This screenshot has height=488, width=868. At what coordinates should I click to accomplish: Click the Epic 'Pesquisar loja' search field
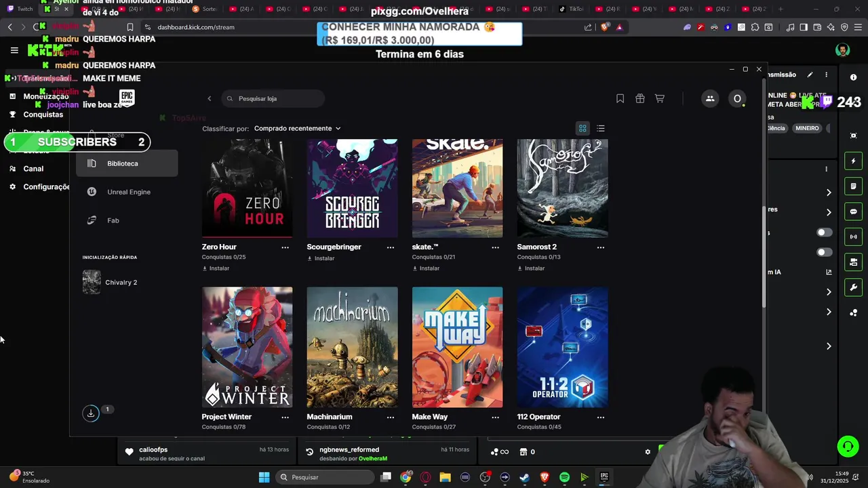click(x=273, y=98)
